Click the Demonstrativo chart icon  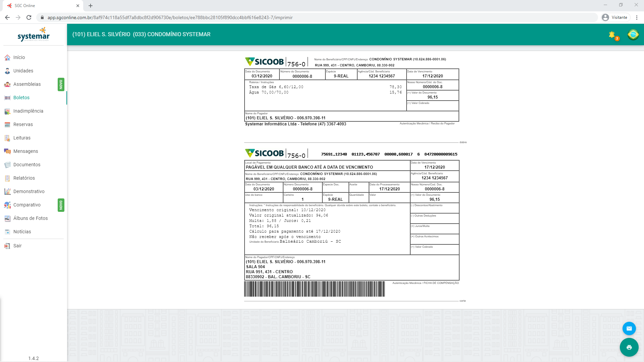[x=7, y=191]
